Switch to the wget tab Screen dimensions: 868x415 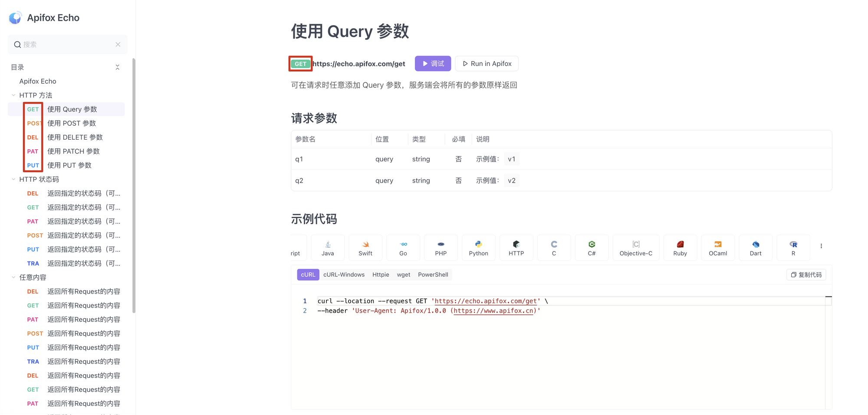point(404,274)
